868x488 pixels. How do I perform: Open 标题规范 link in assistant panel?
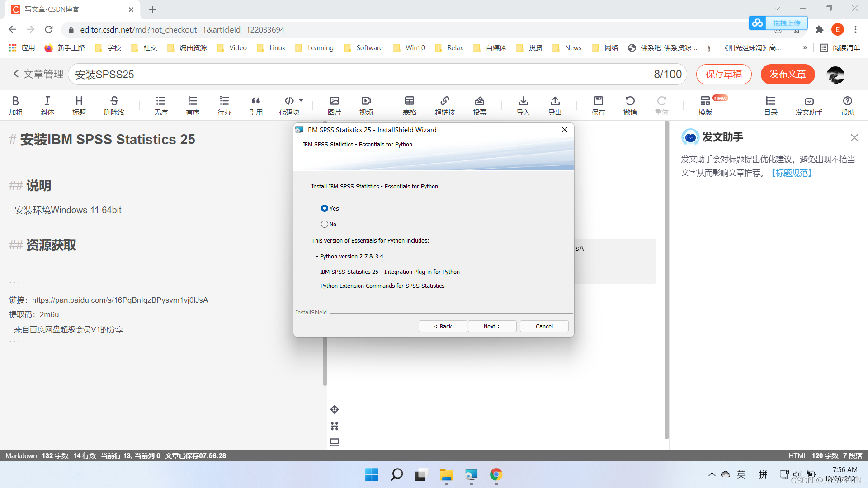(x=792, y=173)
